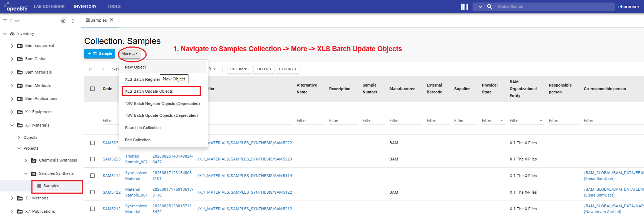Choose New Object from More menu
This screenshot has height=216, width=644.
pyautogui.click(x=163, y=67)
